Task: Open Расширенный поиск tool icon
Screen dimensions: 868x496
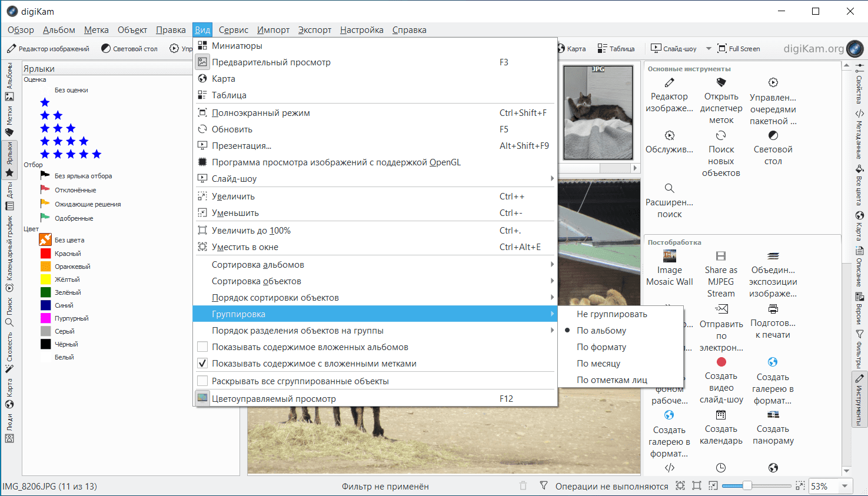Action: 669,188
